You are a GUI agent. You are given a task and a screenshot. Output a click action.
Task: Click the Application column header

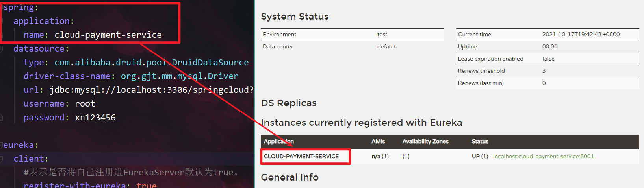(278, 142)
